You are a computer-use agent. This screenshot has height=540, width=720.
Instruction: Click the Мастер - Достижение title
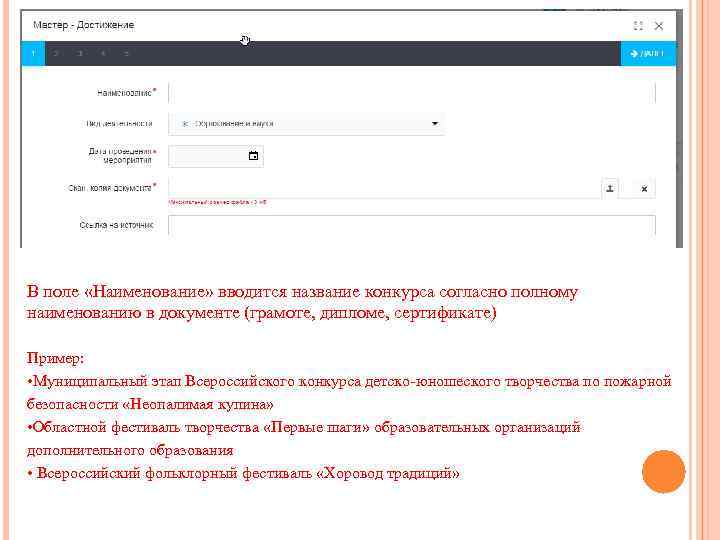coord(84,25)
